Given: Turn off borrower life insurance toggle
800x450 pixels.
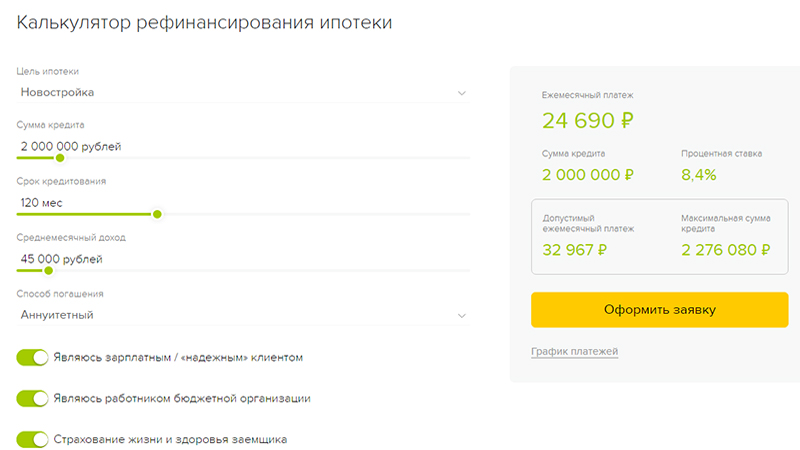Looking at the screenshot, I should pyautogui.click(x=33, y=439).
